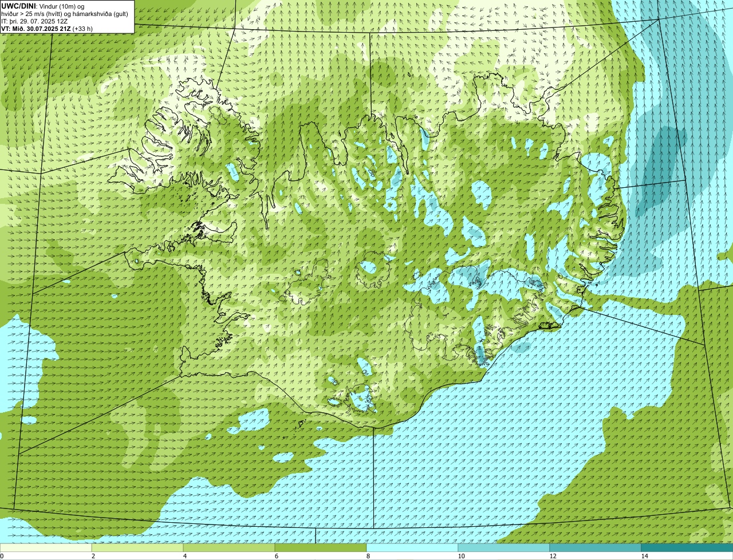Screen dimensions: 733x560
Task: Click the dark teal above-14 legend swatch
Action: [687, 548]
